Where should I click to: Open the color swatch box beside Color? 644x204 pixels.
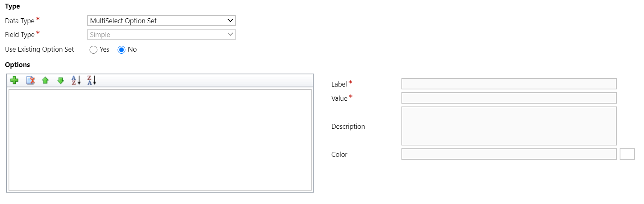tap(627, 154)
